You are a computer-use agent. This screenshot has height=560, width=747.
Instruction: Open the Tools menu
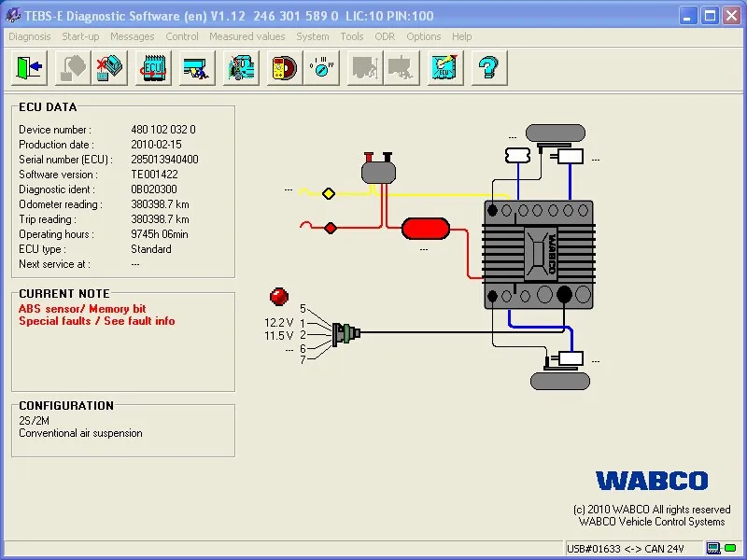tap(352, 36)
